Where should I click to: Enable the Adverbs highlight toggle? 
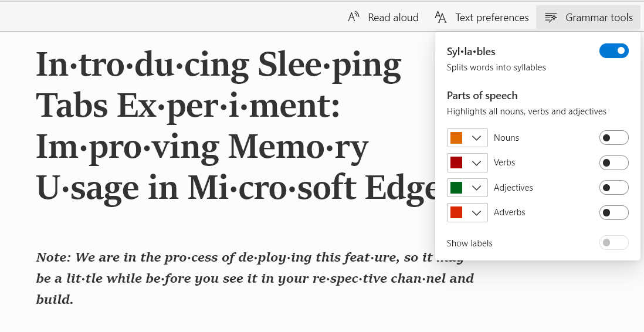pos(614,212)
